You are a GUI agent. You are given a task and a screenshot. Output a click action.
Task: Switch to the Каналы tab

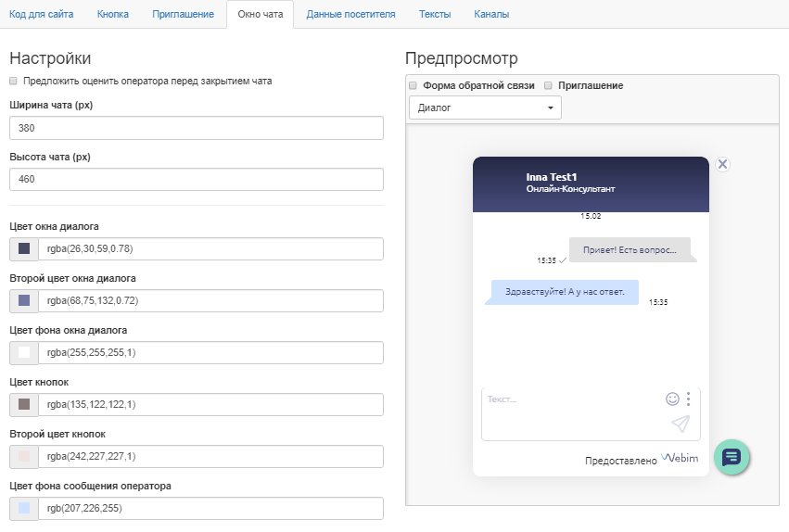tap(490, 15)
